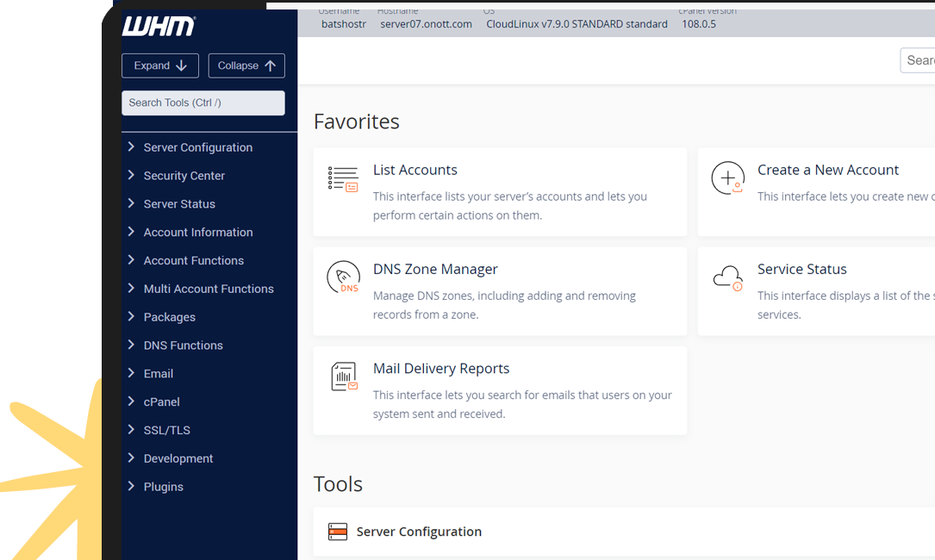Click the Server Configuration tools icon
The height and width of the screenshot is (560, 935).
click(338, 532)
